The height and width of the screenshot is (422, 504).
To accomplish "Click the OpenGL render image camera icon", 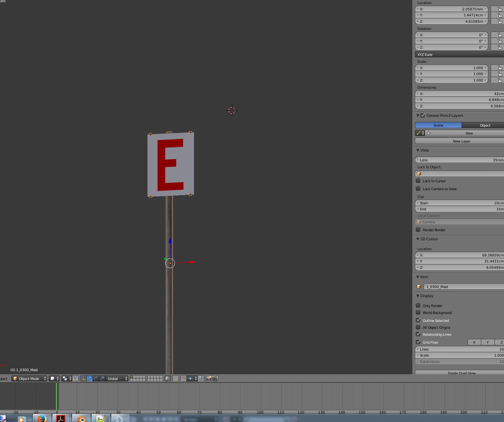I will (209, 378).
